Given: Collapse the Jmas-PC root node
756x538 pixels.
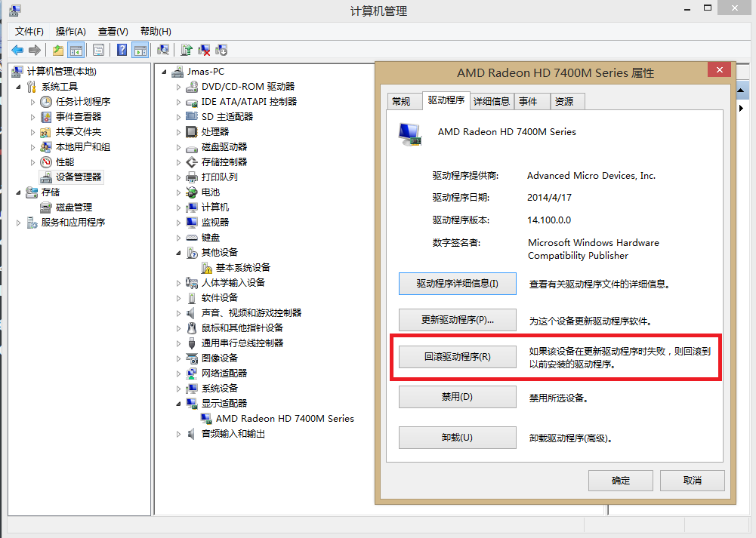Looking at the screenshot, I should coord(164,72).
